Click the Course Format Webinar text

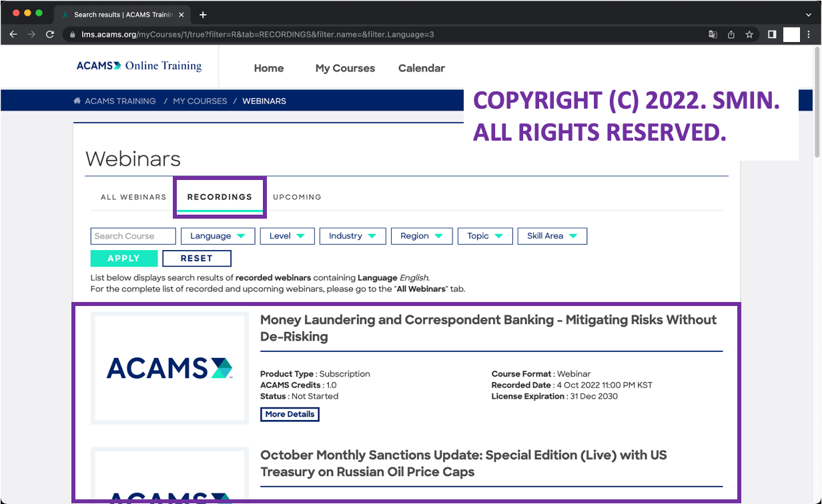tap(541, 374)
